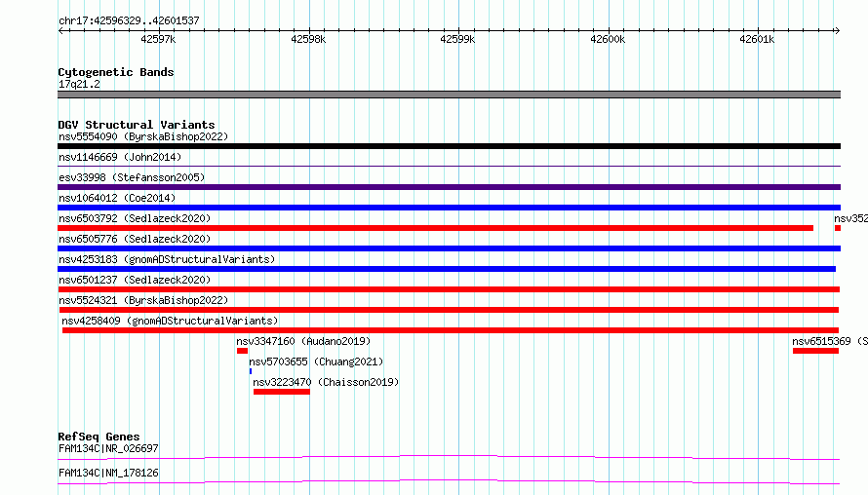Select the tiny blue nsv5703655 marker
Screen dimensions: 868x495
pos(251,371)
